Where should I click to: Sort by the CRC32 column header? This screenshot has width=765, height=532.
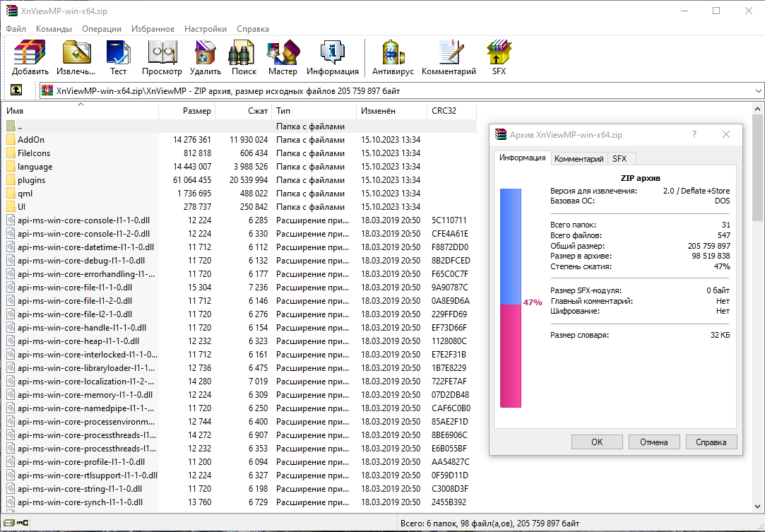click(451, 111)
